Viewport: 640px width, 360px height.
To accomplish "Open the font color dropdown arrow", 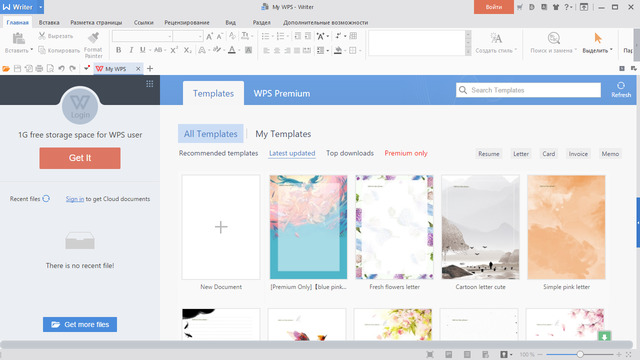I will 239,50.
